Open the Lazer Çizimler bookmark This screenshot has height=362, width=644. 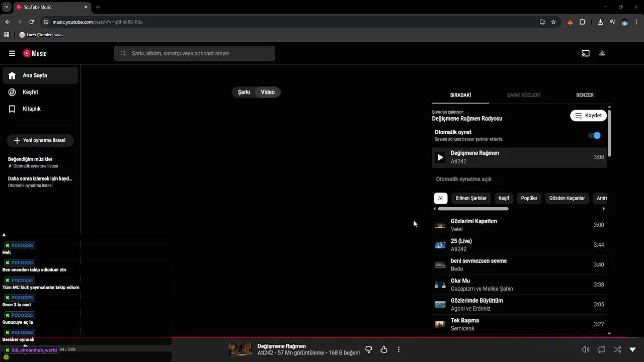tap(41, 35)
